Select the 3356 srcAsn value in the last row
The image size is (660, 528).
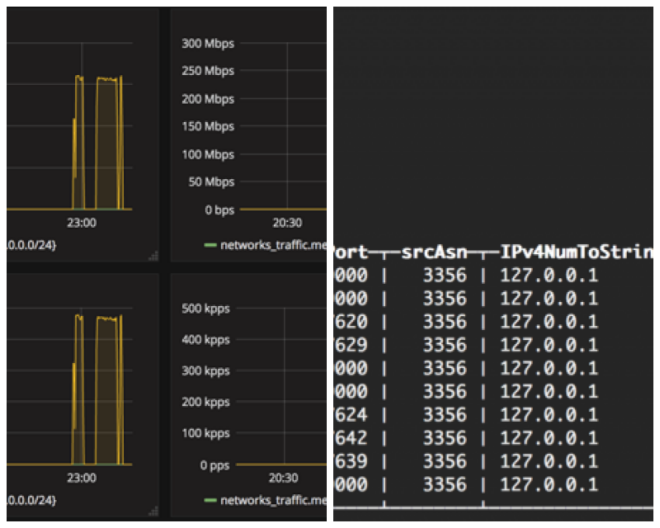[x=444, y=484]
